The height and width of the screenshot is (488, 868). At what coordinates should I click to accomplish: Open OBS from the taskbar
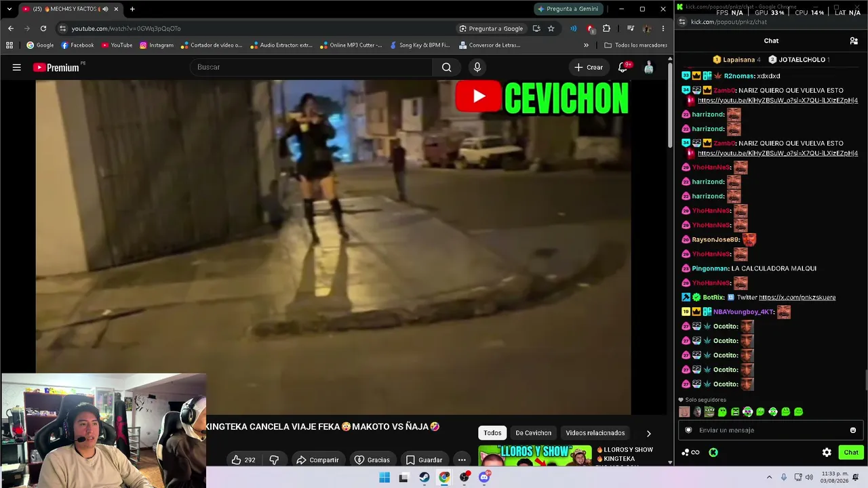coord(464,477)
